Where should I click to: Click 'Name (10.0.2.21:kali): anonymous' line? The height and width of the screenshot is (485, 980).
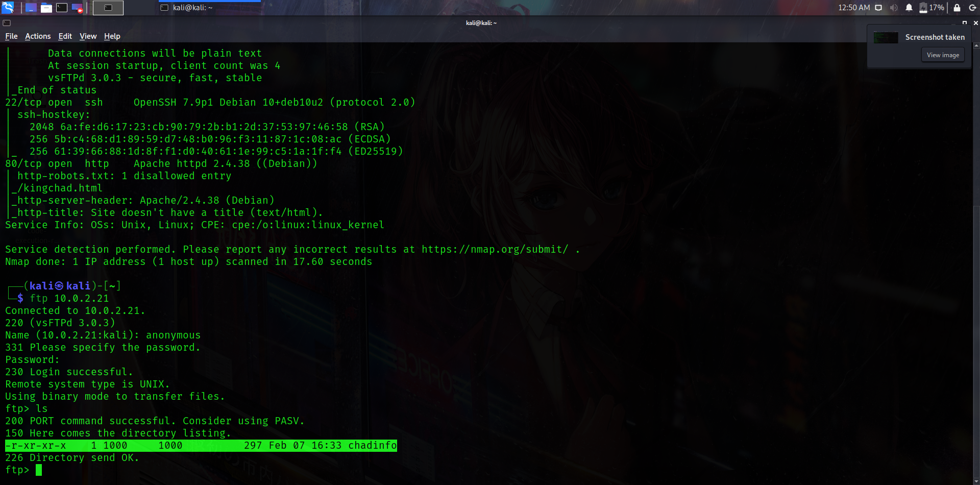(x=103, y=335)
